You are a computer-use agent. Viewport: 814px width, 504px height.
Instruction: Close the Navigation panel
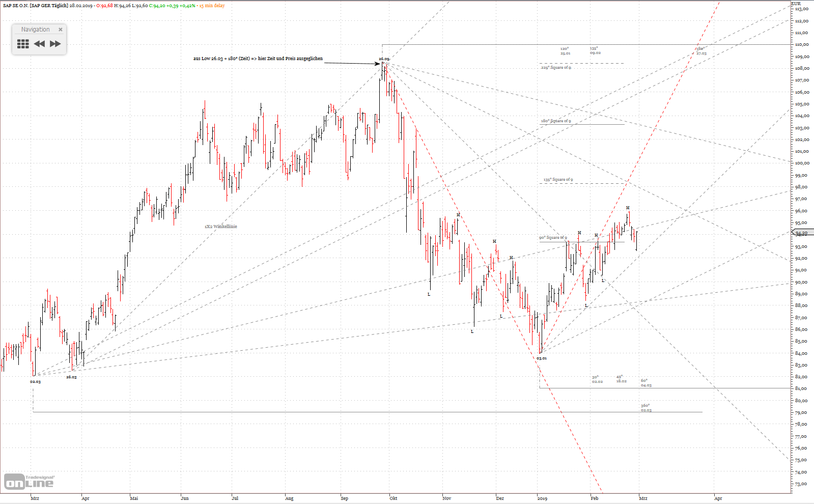coord(61,30)
